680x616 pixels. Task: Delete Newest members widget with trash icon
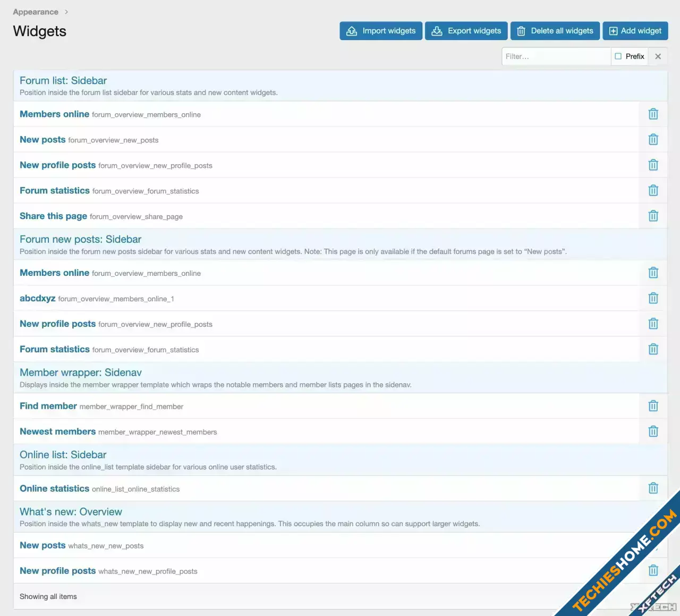point(653,432)
